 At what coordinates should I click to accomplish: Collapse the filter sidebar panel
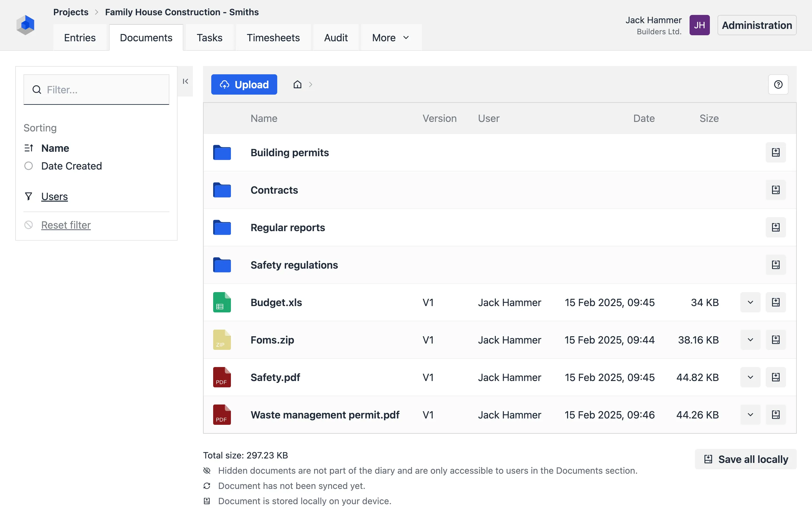tap(185, 81)
